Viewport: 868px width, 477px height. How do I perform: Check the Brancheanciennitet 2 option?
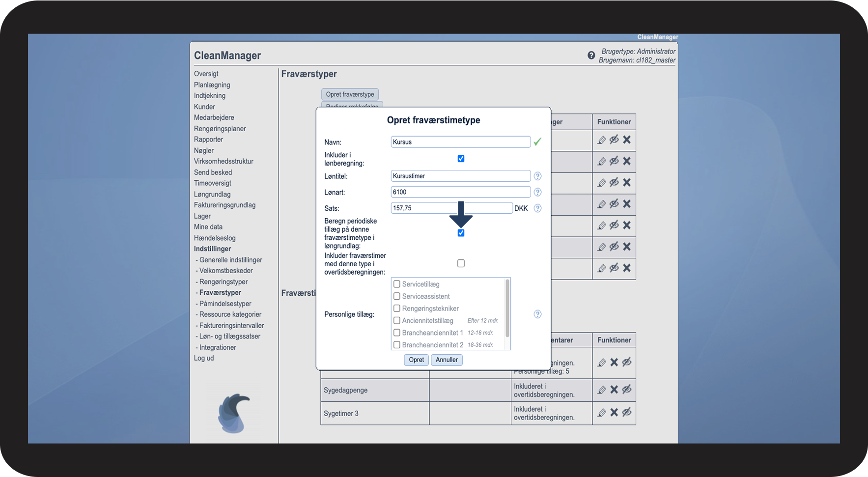[x=397, y=345]
